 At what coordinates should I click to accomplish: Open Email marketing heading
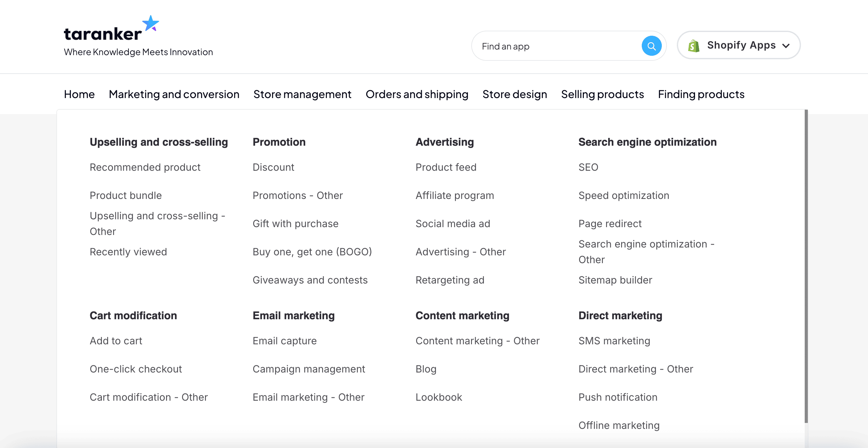294,315
